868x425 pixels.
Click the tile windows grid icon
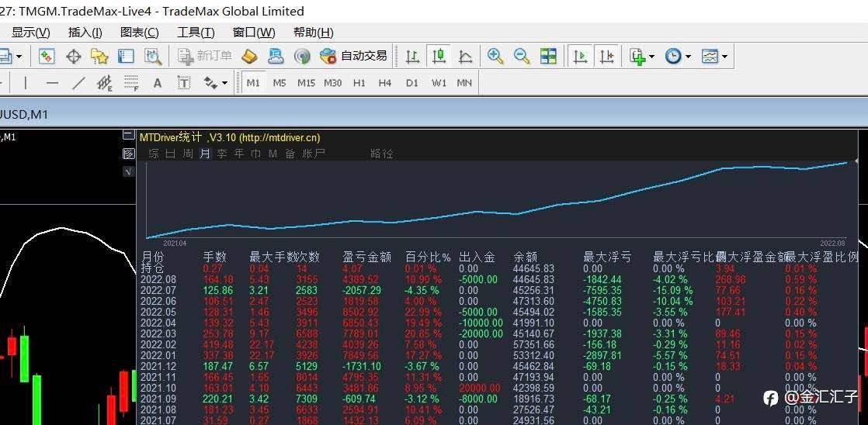(549, 56)
